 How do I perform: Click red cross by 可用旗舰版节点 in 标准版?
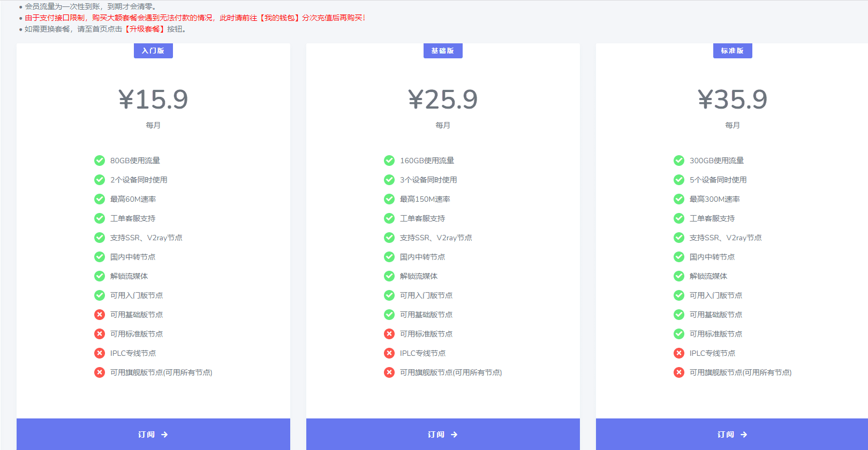(679, 372)
